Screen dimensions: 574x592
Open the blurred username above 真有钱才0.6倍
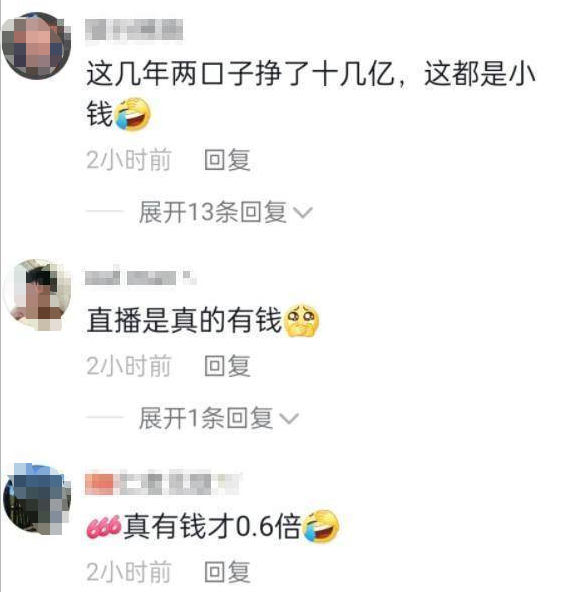tap(162, 483)
